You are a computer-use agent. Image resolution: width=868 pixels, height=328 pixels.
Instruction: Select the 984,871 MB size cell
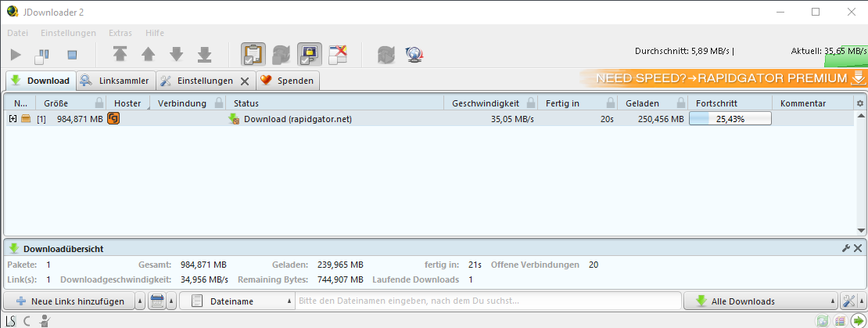[80, 118]
